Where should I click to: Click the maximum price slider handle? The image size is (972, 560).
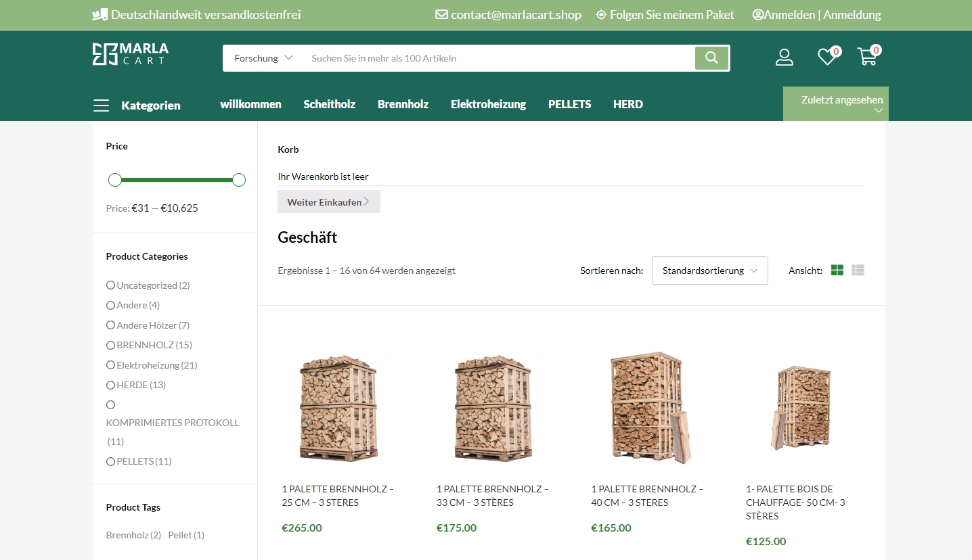point(238,180)
